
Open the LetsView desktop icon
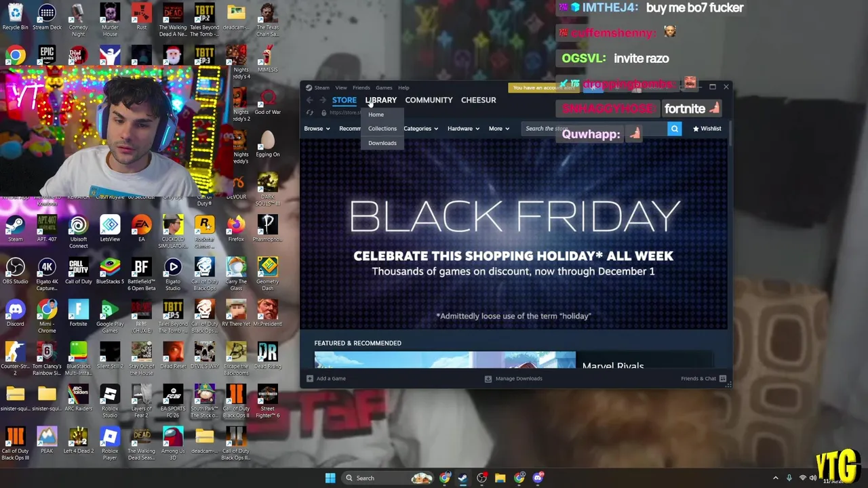coord(110,228)
